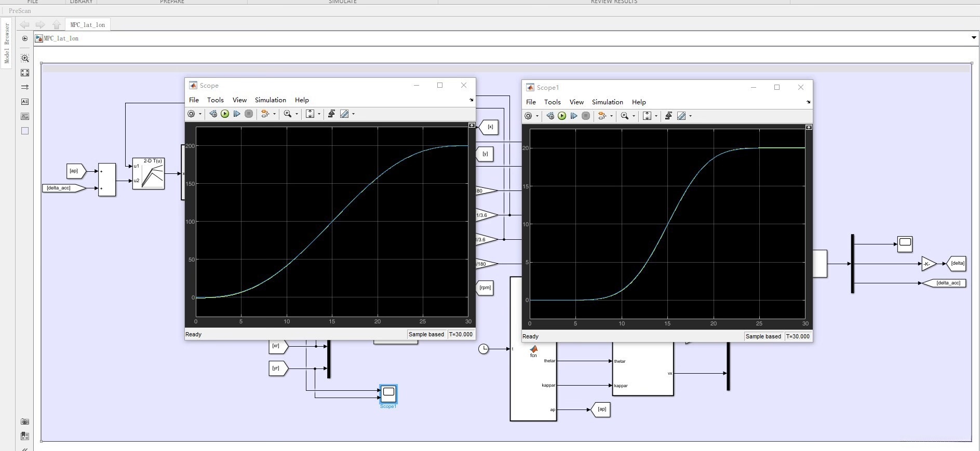Image resolution: width=980 pixels, height=451 pixels.
Task: Select Fit to View icon in left palette
Action: [x=25, y=73]
